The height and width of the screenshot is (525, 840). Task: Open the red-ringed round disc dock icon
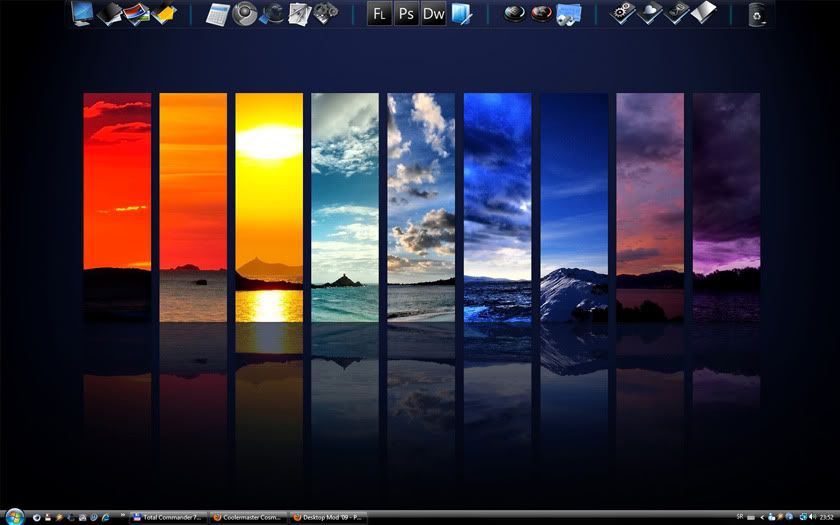coord(542,13)
